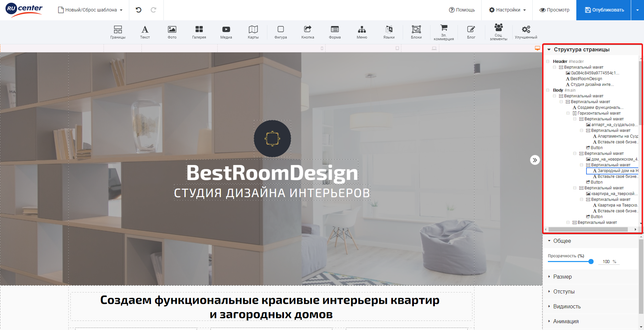Adjust the Прозрачность opacity slider handle
The height and width of the screenshot is (330, 644).
tap(591, 261)
